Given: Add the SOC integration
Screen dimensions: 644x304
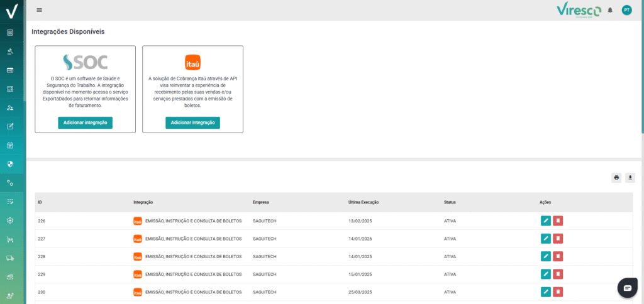Looking at the screenshot, I should 85,122.
